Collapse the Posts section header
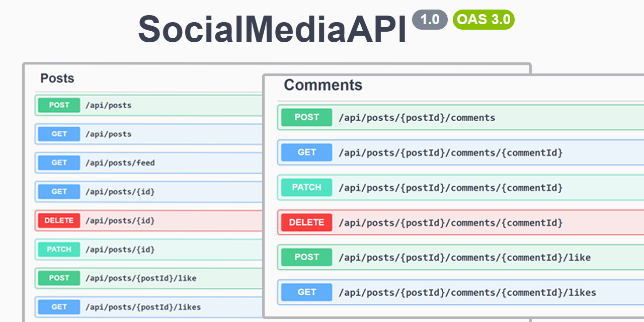The image size is (644, 322). (x=57, y=78)
